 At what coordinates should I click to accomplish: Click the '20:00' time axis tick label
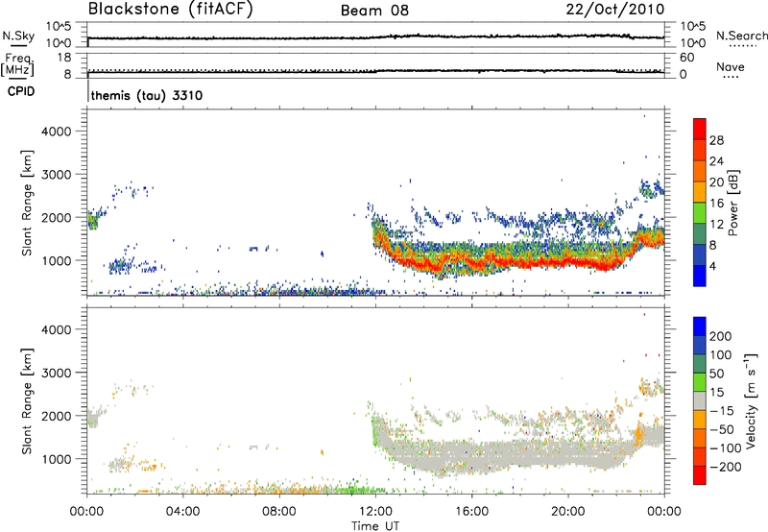tap(567, 512)
